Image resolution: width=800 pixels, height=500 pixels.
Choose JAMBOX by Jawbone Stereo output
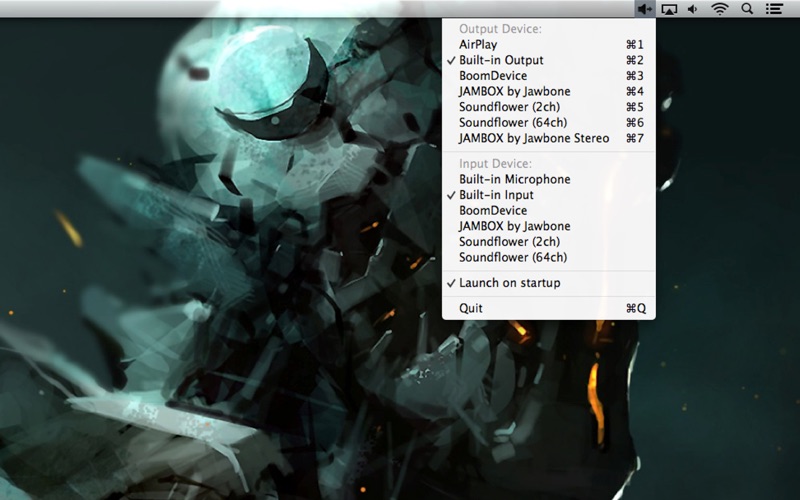pos(548,138)
